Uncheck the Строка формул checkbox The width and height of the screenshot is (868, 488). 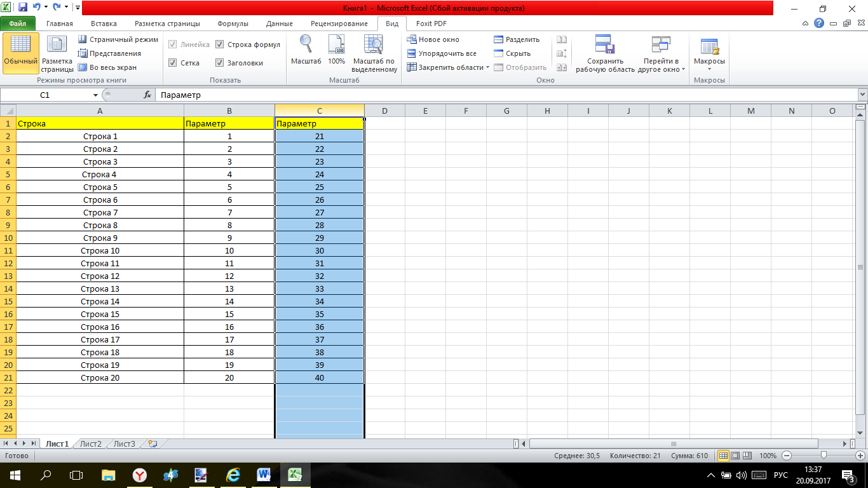pyautogui.click(x=220, y=45)
